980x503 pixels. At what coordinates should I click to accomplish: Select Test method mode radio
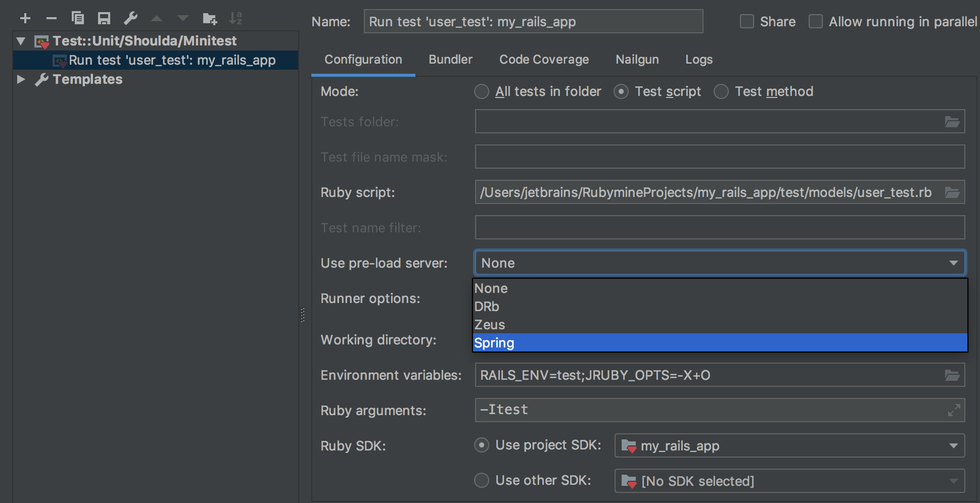tap(721, 91)
